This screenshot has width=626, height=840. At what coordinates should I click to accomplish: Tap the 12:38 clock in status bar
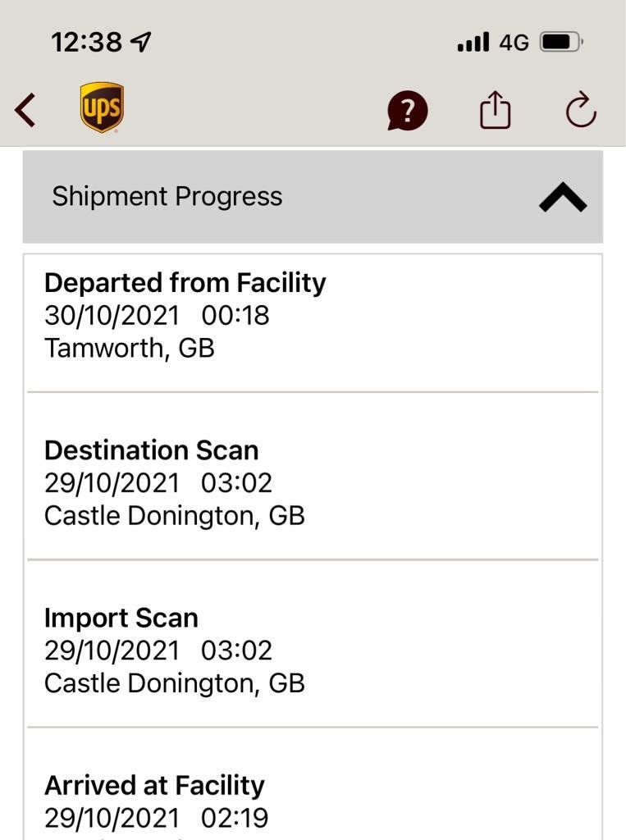pyautogui.click(x=86, y=42)
